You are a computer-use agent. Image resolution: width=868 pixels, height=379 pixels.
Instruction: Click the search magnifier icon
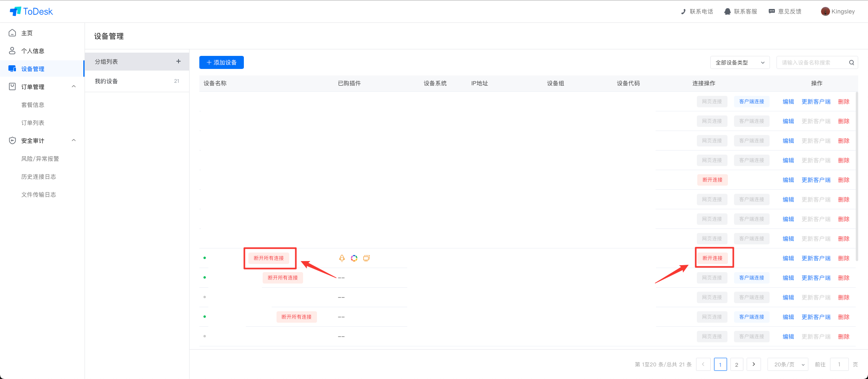click(x=852, y=62)
